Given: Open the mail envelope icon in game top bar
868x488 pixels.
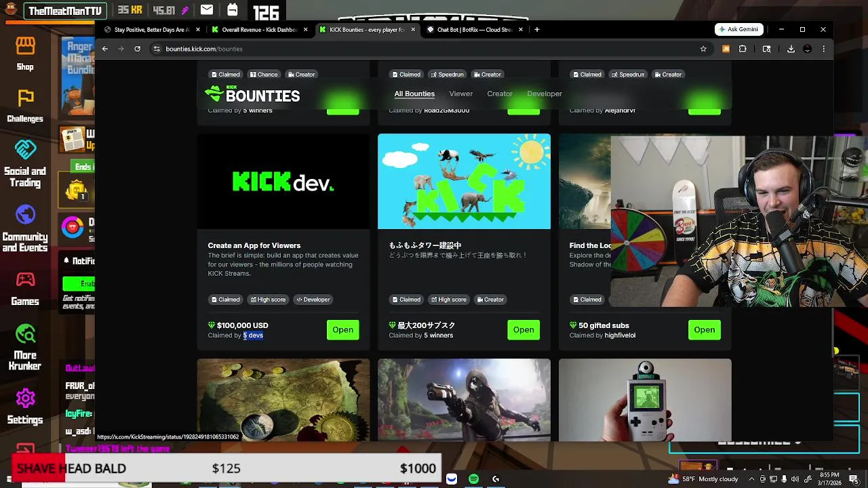Looking at the screenshot, I should 206,10.
